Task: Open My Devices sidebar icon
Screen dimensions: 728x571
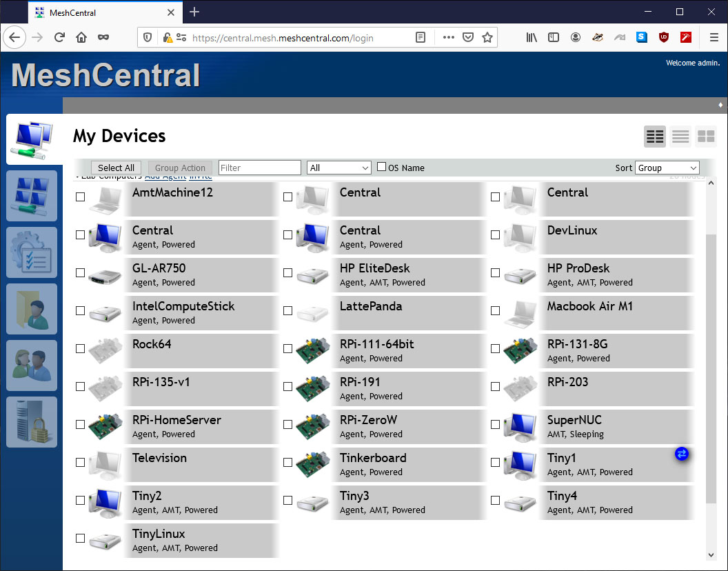Action: [x=33, y=139]
